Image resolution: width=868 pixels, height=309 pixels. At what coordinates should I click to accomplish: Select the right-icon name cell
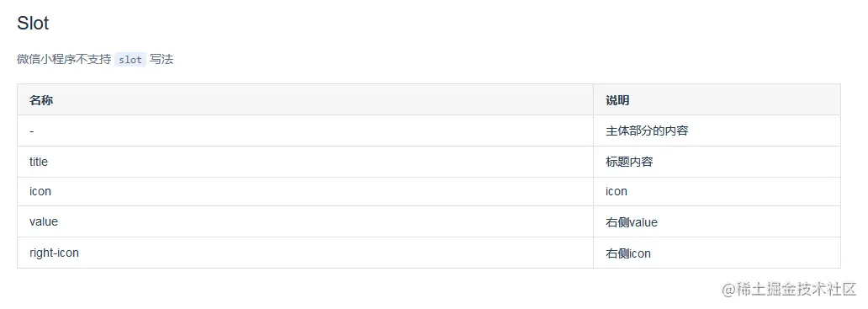[305, 253]
